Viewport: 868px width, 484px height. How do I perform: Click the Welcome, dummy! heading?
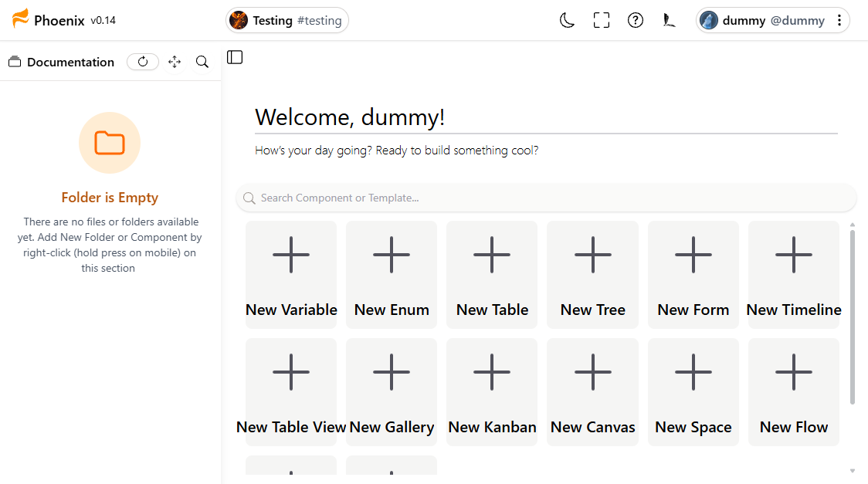[x=350, y=117]
